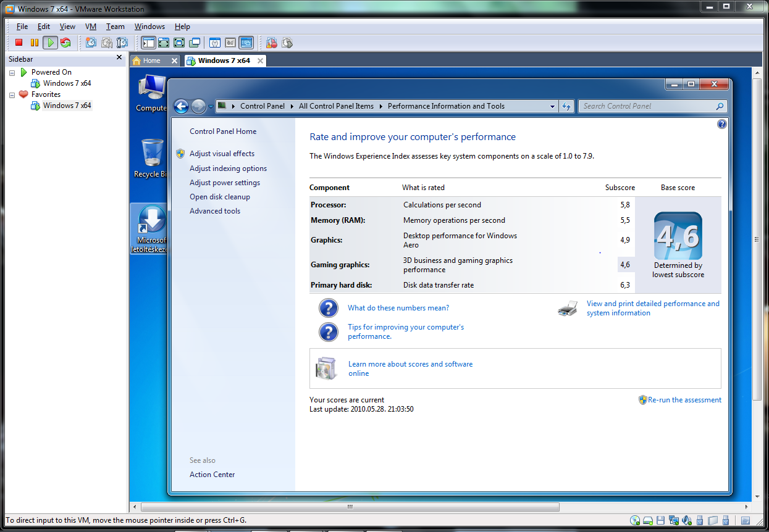Refresh the Control Panel address bar
Screen dimensions: 769x532
point(566,106)
